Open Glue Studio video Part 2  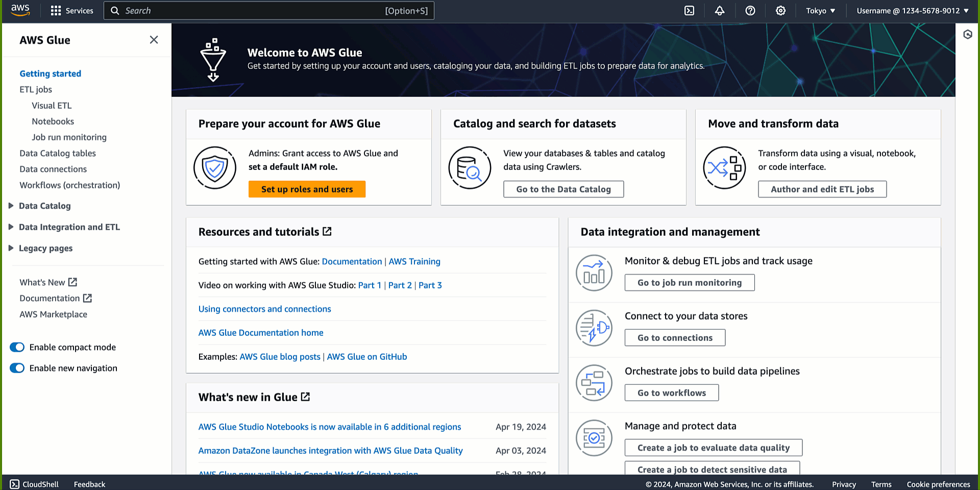pyautogui.click(x=400, y=285)
